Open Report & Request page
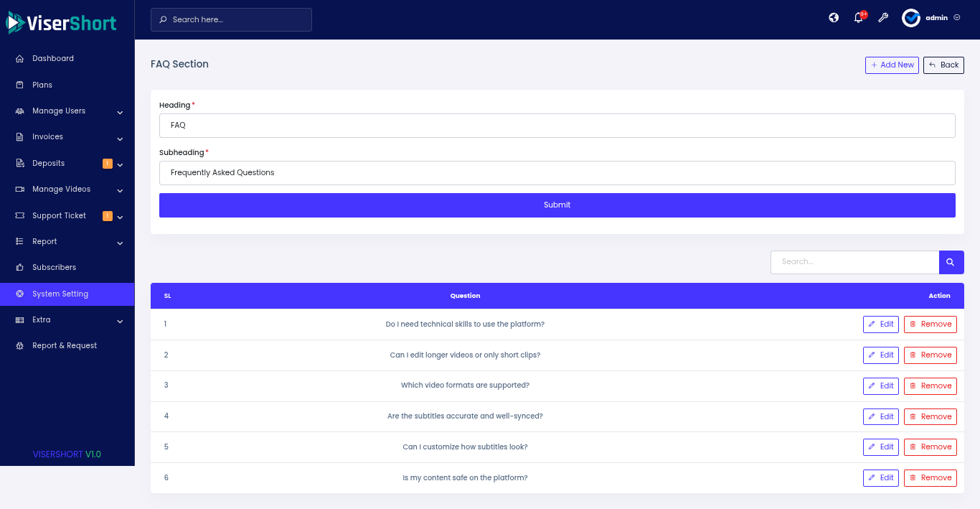The height and width of the screenshot is (509, 980). (x=65, y=346)
